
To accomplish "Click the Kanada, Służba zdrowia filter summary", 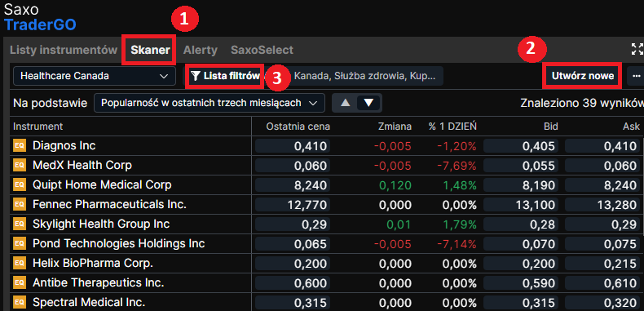I will click(x=364, y=76).
